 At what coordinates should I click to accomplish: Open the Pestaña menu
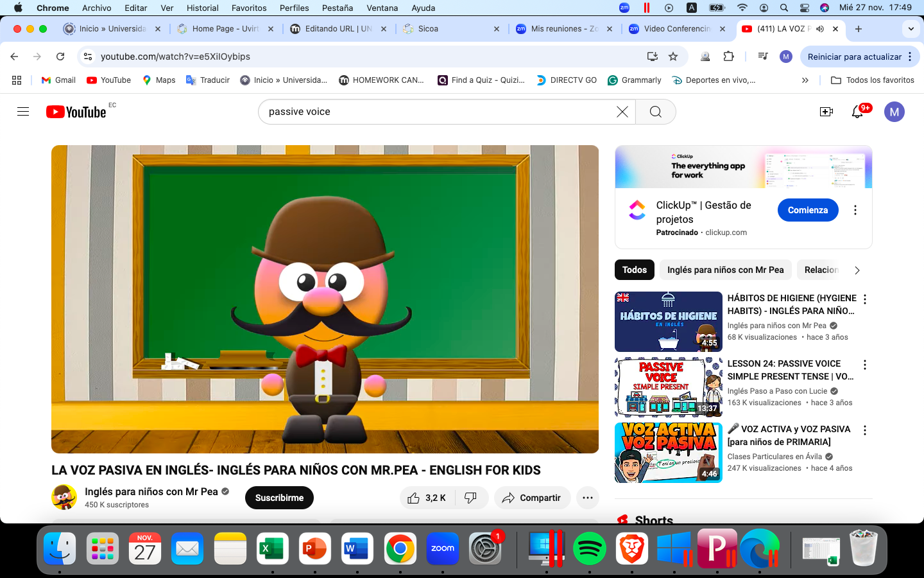point(338,8)
